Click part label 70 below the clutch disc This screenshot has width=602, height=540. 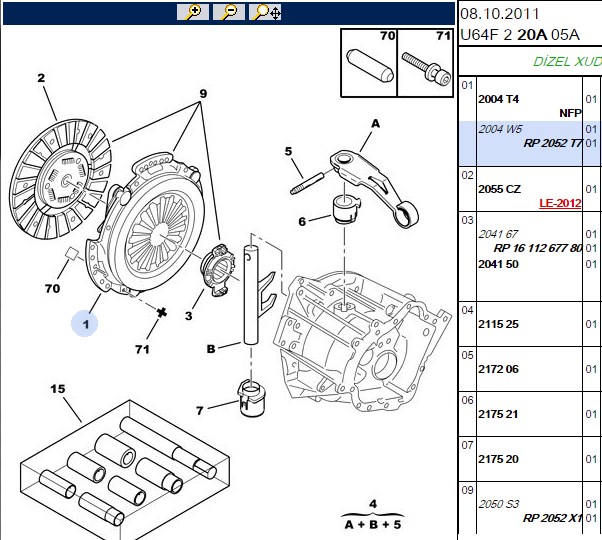pyautogui.click(x=53, y=288)
